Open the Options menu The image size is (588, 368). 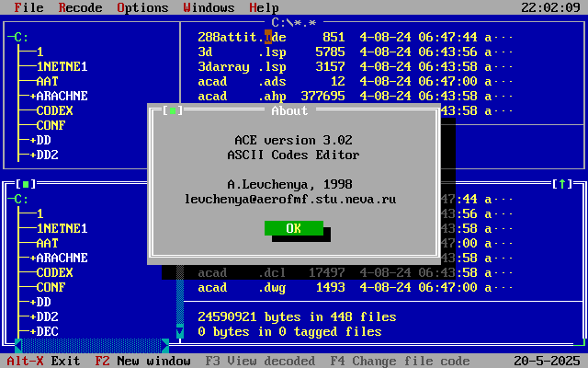[x=142, y=7]
